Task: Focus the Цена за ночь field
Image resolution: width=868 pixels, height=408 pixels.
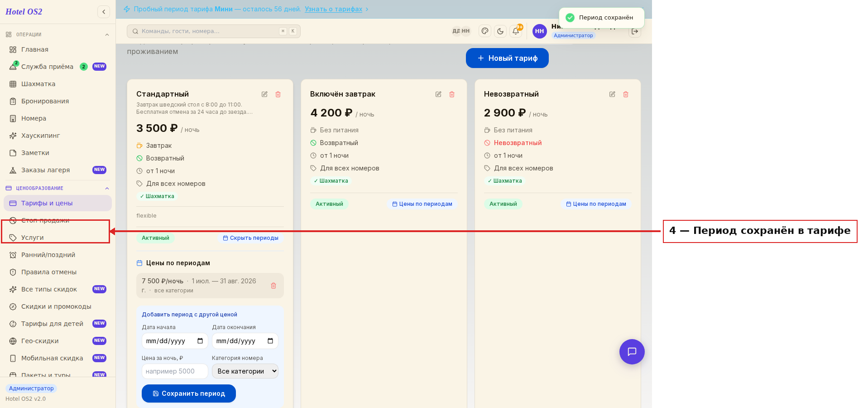Action: [175, 371]
